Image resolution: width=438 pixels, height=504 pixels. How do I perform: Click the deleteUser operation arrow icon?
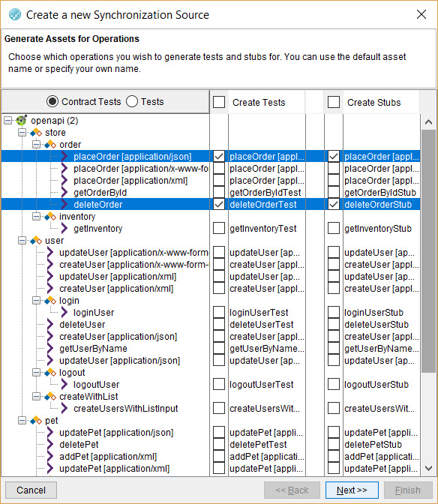[50, 325]
